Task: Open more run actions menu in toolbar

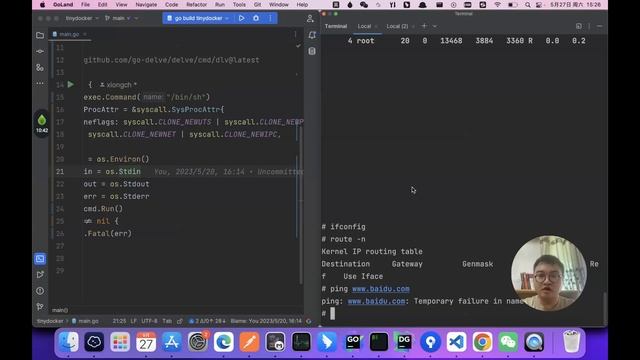Action: coord(270,18)
